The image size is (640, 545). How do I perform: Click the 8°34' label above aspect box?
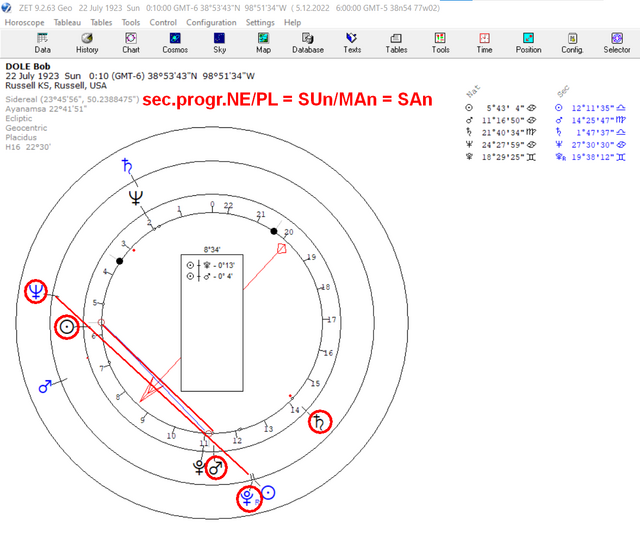pos(212,249)
